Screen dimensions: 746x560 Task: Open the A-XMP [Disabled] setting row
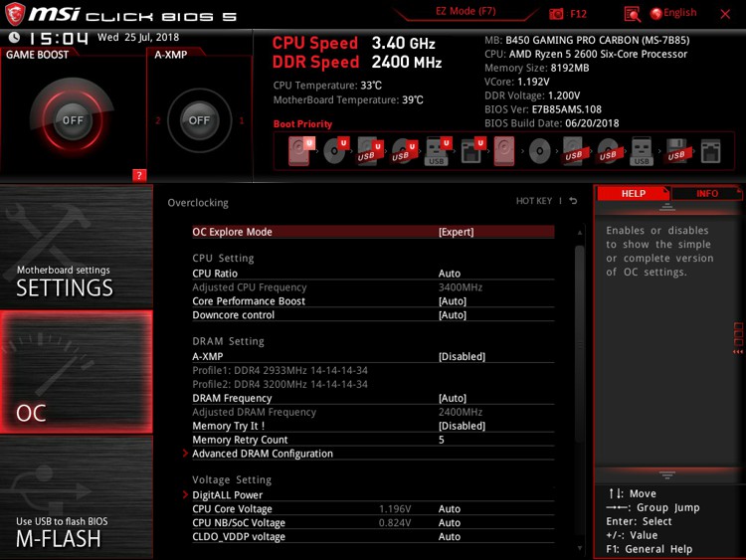point(373,356)
